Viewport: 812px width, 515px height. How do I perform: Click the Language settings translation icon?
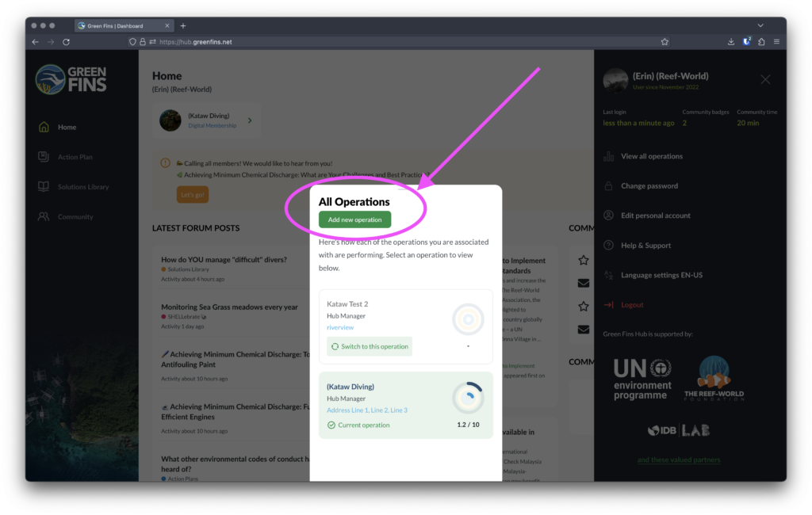click(x=607, y=275)
